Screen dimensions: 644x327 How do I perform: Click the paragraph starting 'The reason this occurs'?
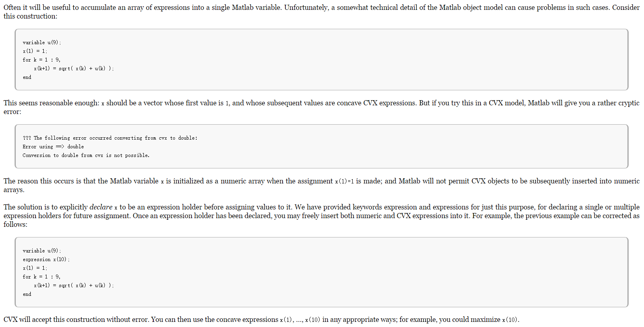[x=322, y=185]
